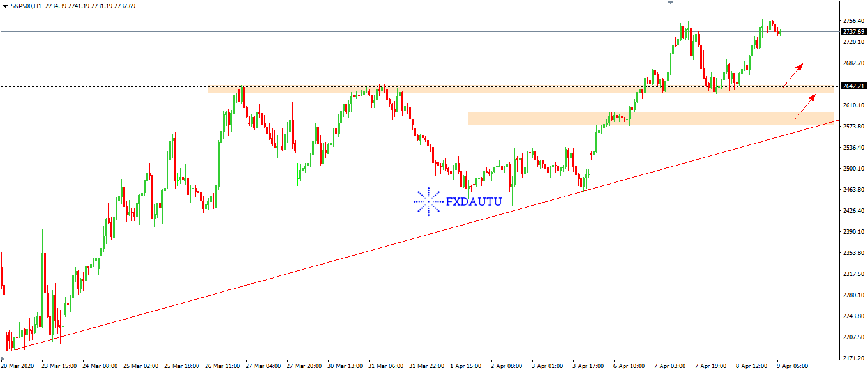Image resolution: width=868 pixels, height=370 pixels.
Task: Click the 27 Mar 04:00 time label
Action: (x=263, y=366)
